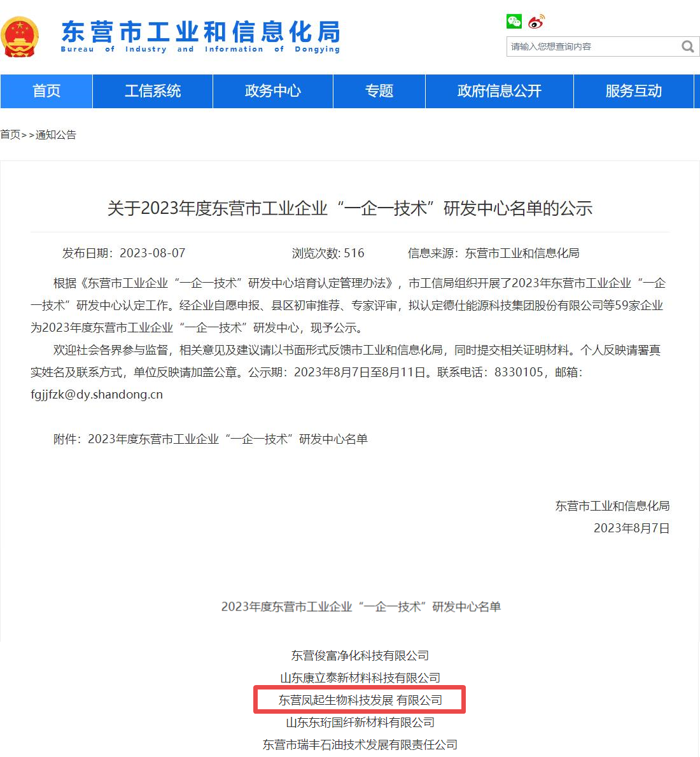Click the search magnifier icon

pos(687,46)
